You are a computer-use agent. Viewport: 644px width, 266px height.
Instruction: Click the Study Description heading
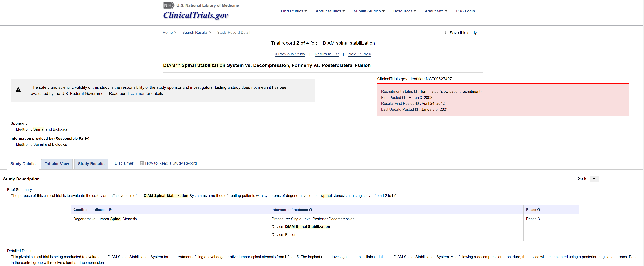21,179
